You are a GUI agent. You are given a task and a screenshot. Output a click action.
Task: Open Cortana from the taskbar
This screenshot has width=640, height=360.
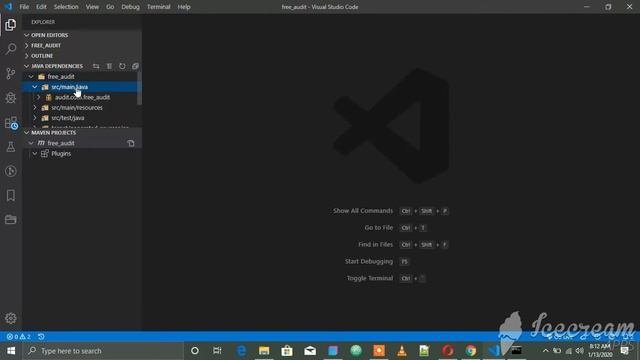(x=195, y=351)
